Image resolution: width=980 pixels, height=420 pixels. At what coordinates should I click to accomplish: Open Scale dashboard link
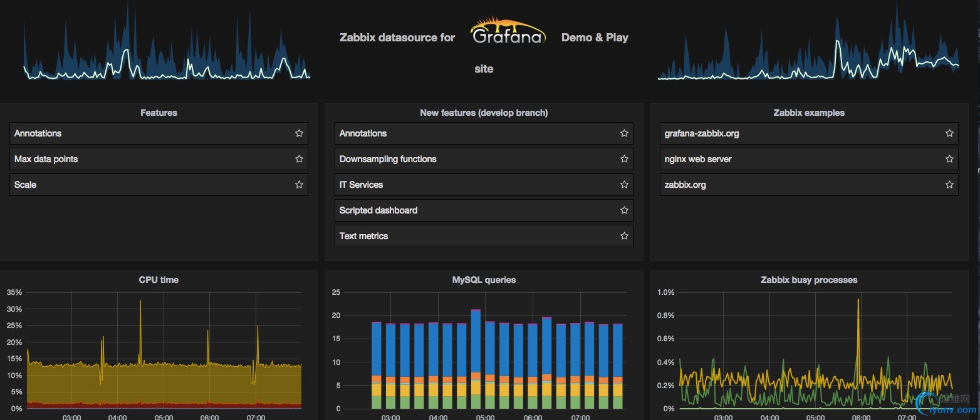click(159, 185)
